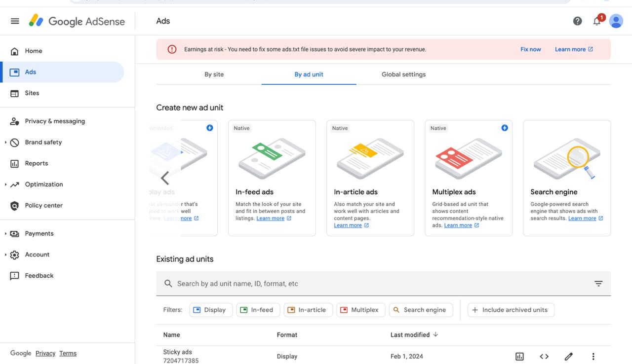Click Fix now in the warning banner

tap(530, 49)
